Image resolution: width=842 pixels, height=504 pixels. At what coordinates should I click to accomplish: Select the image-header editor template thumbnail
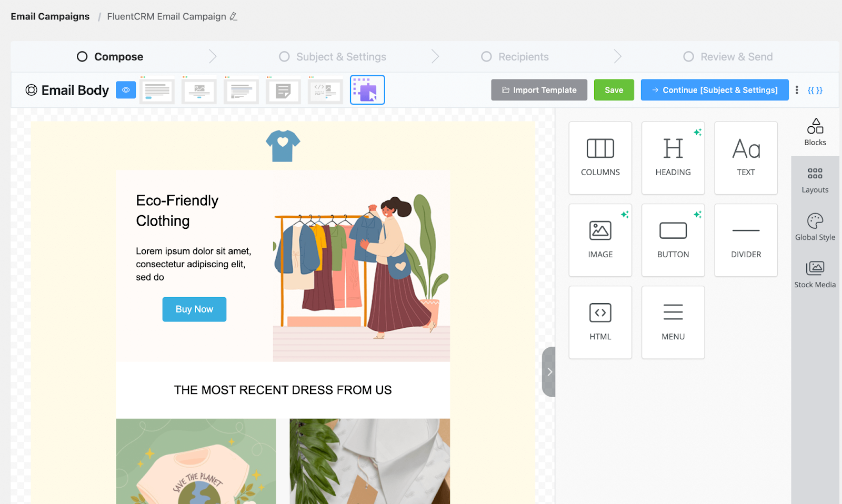[199, 90]
